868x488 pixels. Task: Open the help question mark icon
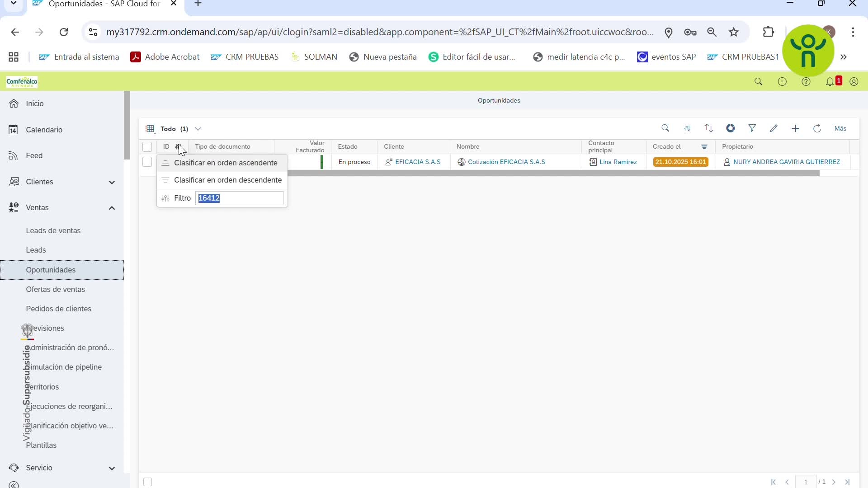tap(806, 82)
